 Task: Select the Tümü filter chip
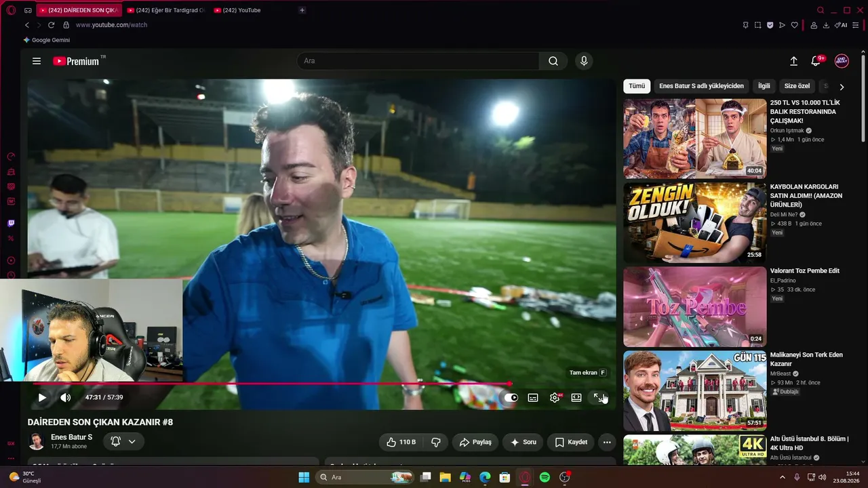pos(637,86)
